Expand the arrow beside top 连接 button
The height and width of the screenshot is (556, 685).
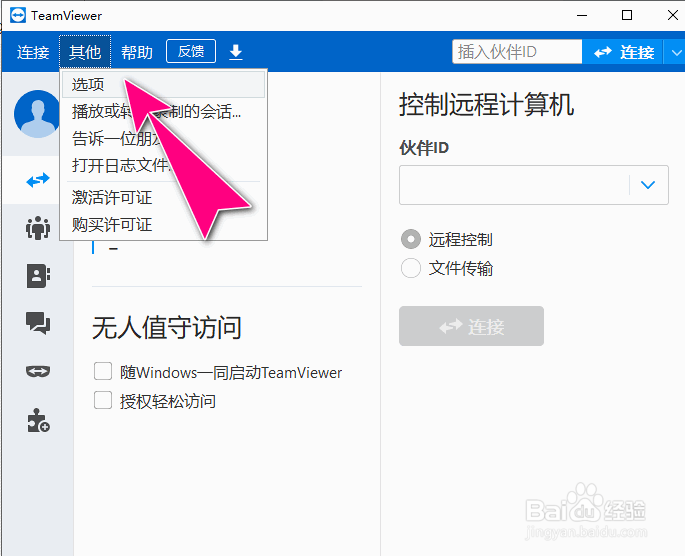(676, 52)
